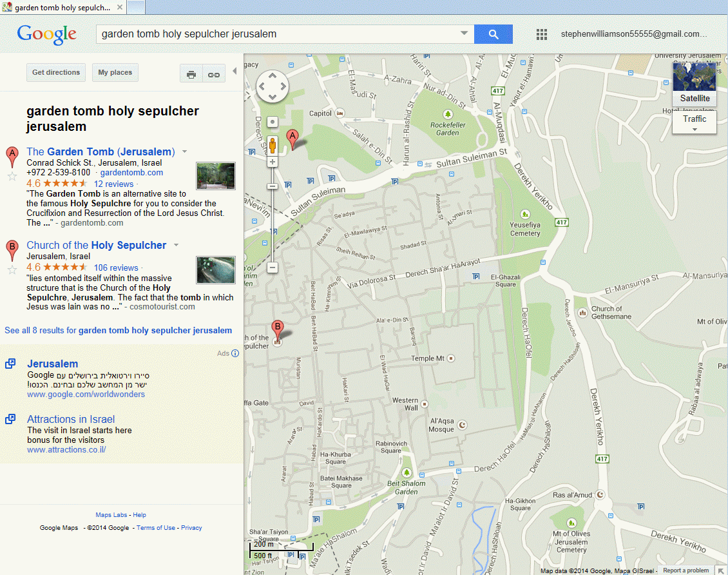Click the Al'Aqsa Mosque crescent icon
This screenshot has height=575, width=728.
pyautogui.click(x=462, y=425)
